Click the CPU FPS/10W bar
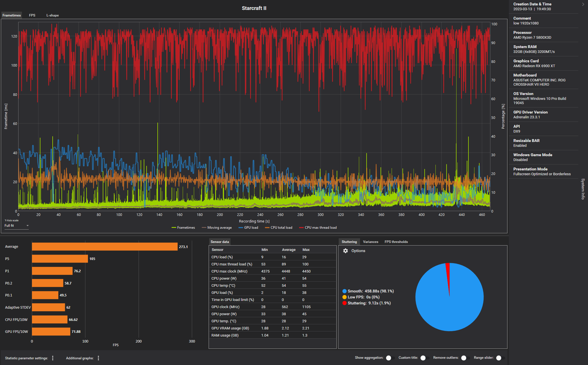The height and width of the screenshot is (365, 588). coord(50,319)
